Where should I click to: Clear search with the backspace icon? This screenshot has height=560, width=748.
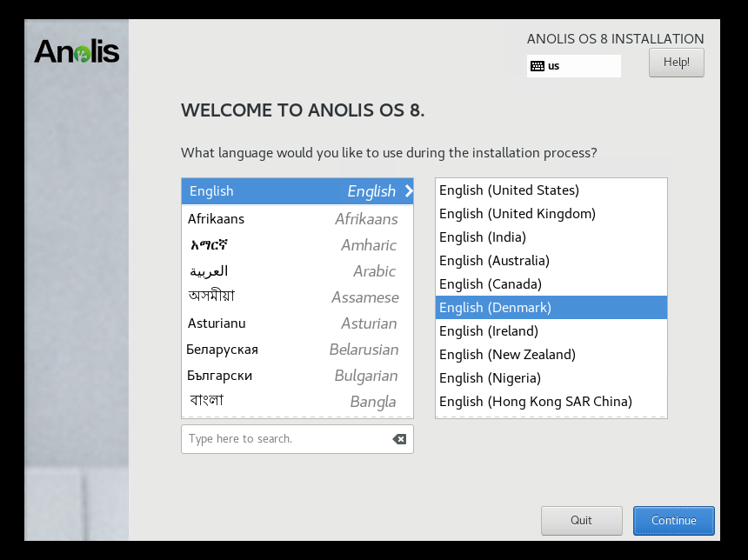pyautogui.click(x=399, y=439)
